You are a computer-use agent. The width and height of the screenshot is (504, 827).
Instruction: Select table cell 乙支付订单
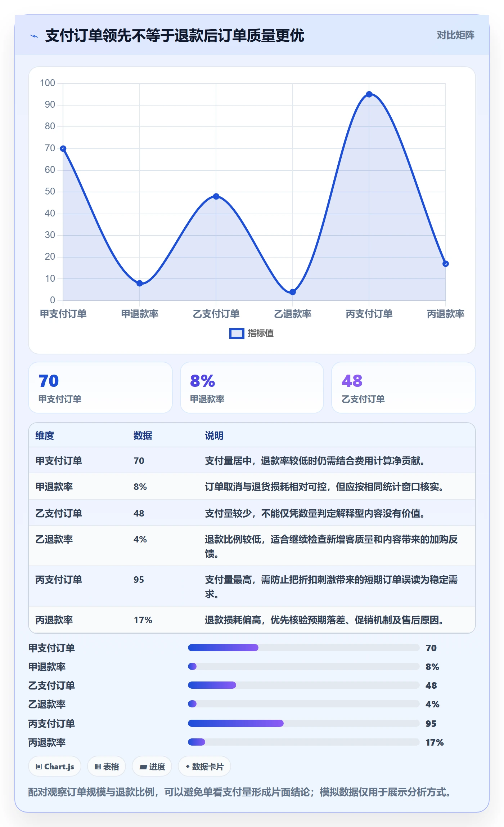pos(59,513)
